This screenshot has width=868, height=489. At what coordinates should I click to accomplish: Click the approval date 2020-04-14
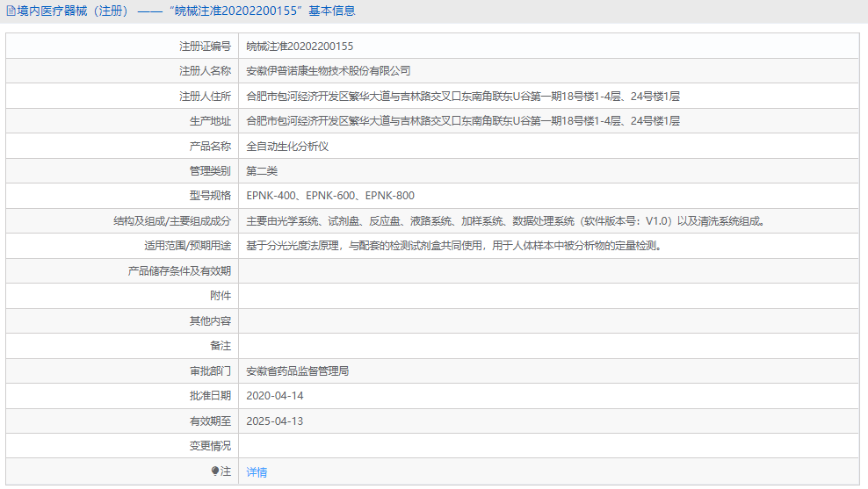point(275,396)
